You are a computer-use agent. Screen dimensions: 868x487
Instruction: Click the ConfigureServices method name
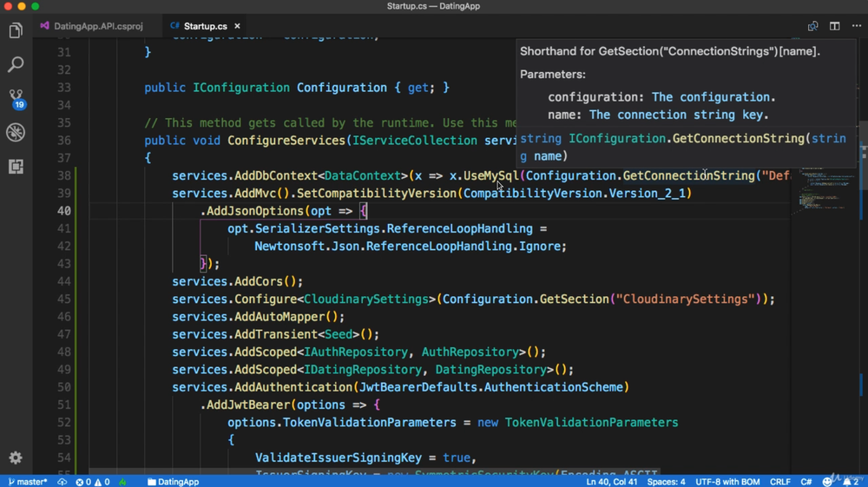coord(286,141)
